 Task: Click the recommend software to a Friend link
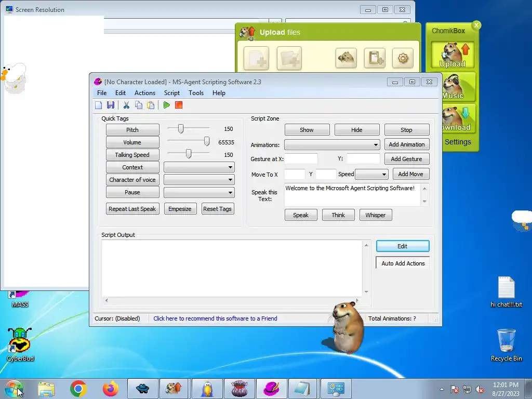[215, 318]
